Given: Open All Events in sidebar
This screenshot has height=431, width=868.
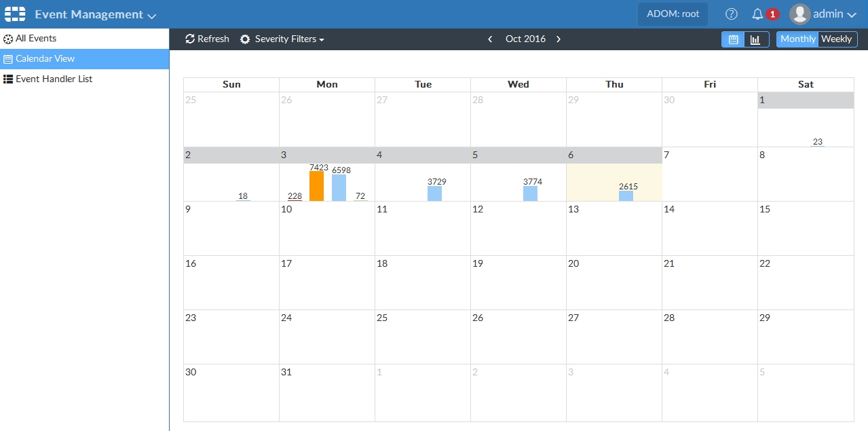Looking at the screenshot, I should 84,39.
